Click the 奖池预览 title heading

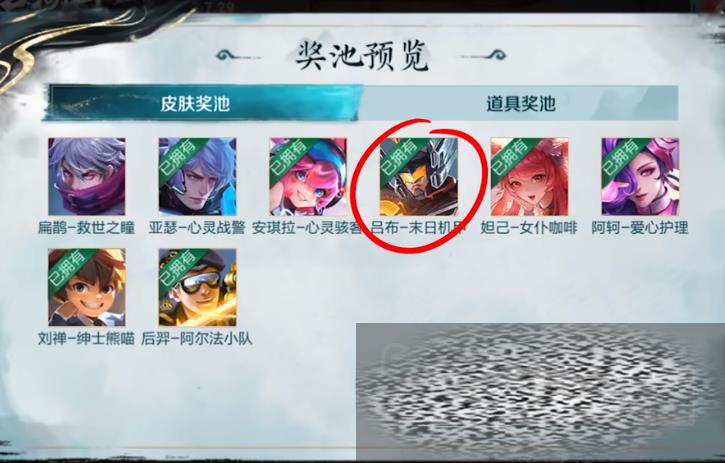362,56
